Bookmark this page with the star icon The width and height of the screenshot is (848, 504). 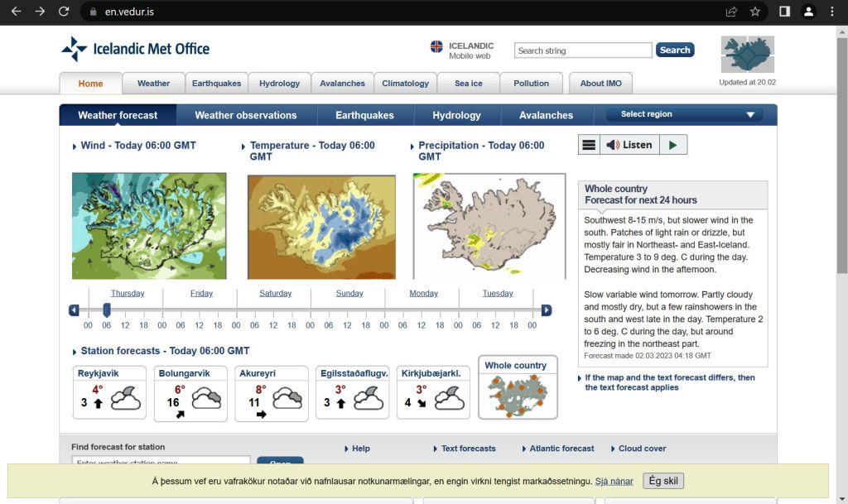pyautogui.click(x=755, y=12)
